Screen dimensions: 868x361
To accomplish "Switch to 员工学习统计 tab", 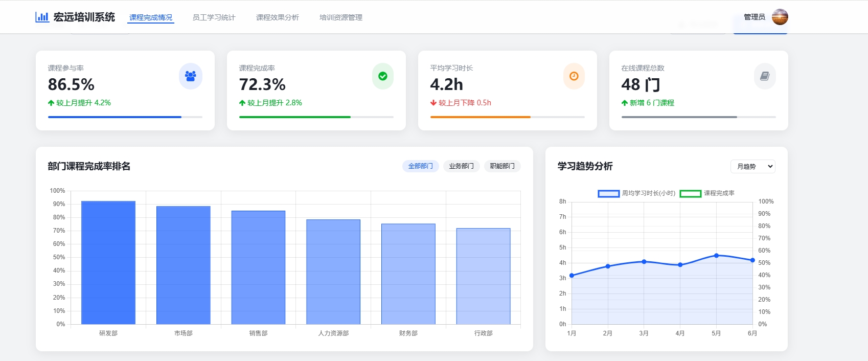I will (214, 17).
